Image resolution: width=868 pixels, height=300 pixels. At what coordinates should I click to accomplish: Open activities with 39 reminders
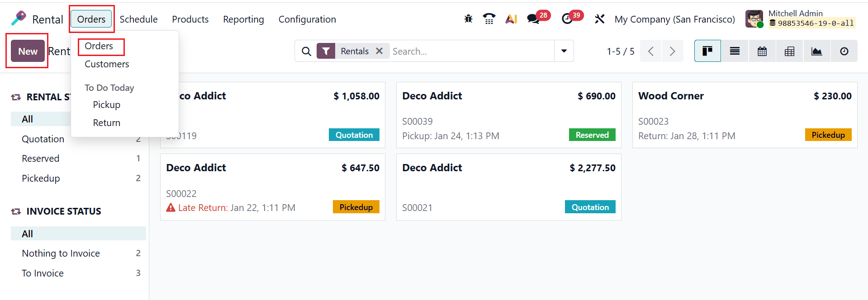pos(567,20)
